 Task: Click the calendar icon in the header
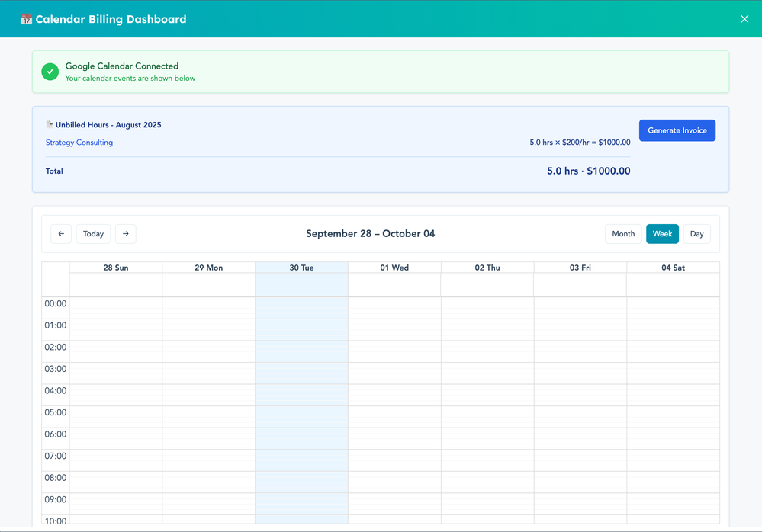coord(27,19)
